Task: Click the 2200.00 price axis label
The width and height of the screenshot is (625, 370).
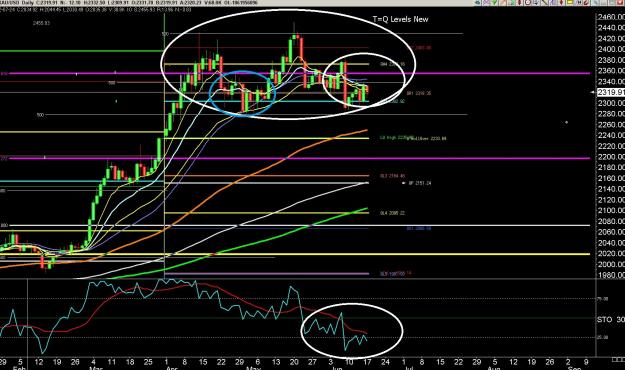Action: [x=611, y=157]
